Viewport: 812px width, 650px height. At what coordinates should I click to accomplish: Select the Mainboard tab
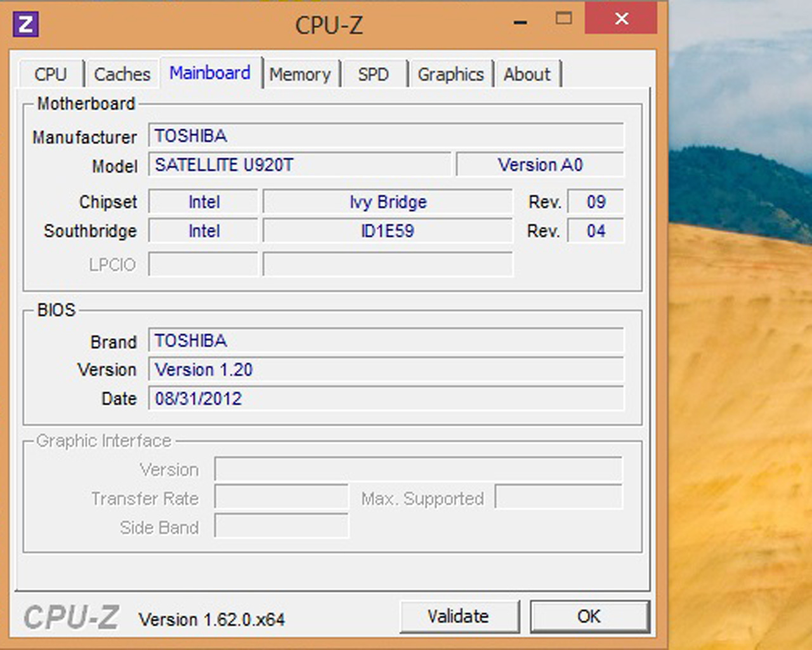coord(210,73)
